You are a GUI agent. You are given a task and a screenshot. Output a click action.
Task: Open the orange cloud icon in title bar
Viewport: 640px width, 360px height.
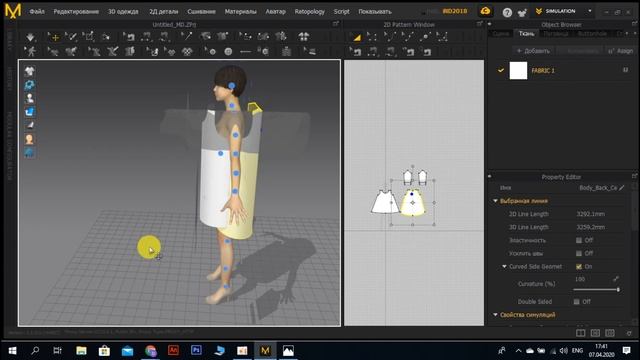pyautogui.click(x=485, y=11)
